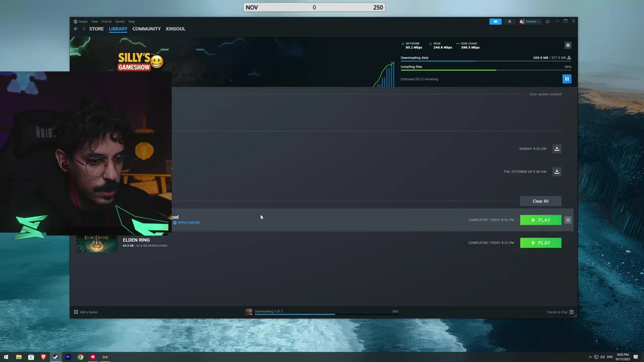Open the network tray icon

click(x=596, y=357)
